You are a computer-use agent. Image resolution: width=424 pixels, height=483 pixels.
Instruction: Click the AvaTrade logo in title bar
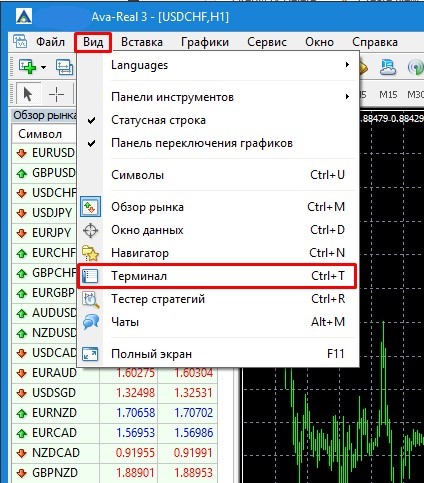pyautogui.click(x=24, y=17)
